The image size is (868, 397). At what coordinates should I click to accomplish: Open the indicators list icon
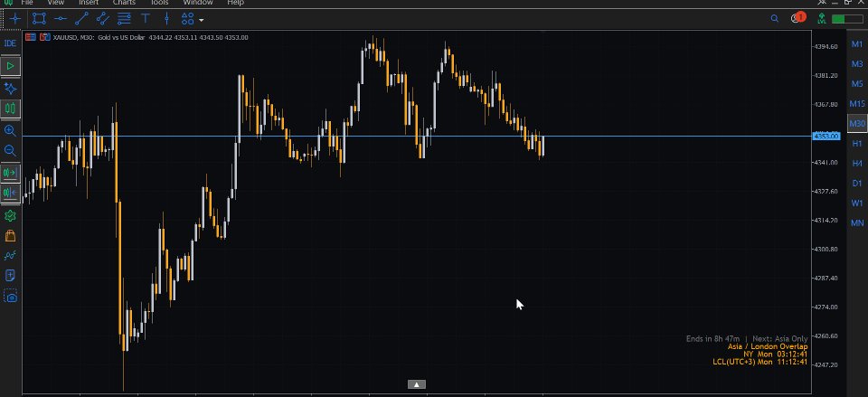click(10, 255)
